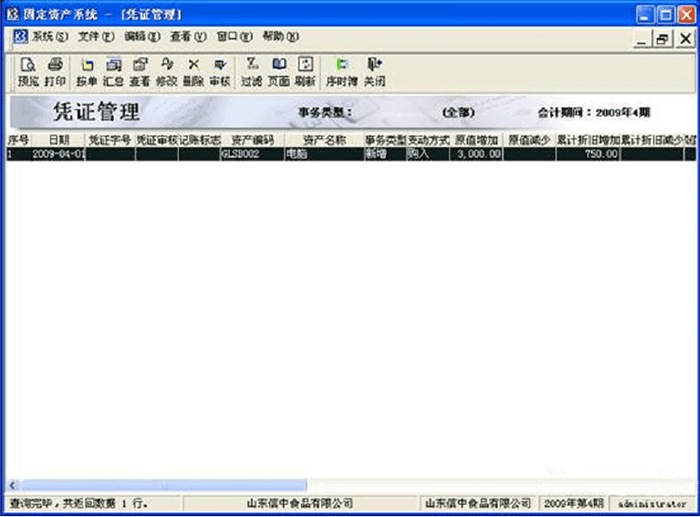Open the 编辑(E) menu
The height and width of the screenshot is (517, 700).
(142, 37)
